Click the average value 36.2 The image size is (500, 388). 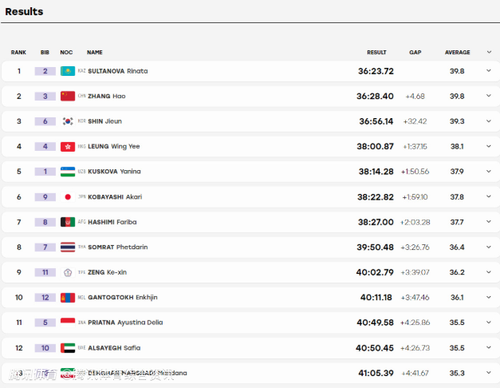tap(457, 272)
